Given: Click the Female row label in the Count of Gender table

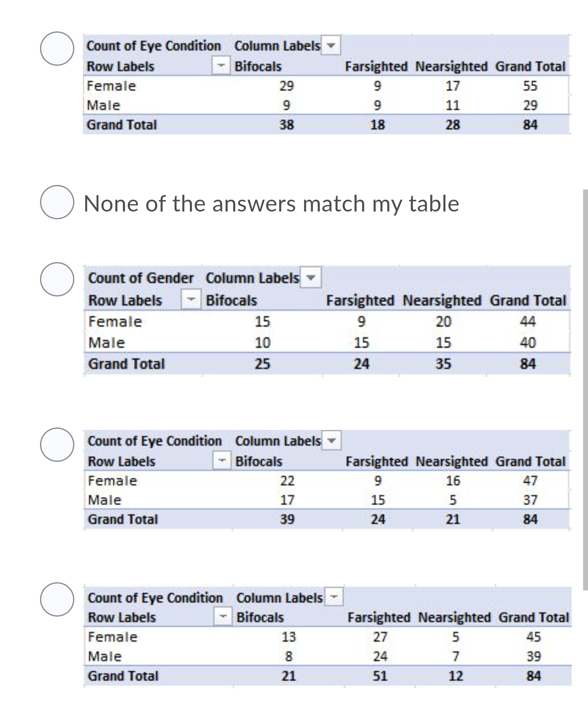Looking at the screenshot, I should [x=114, y=322].
